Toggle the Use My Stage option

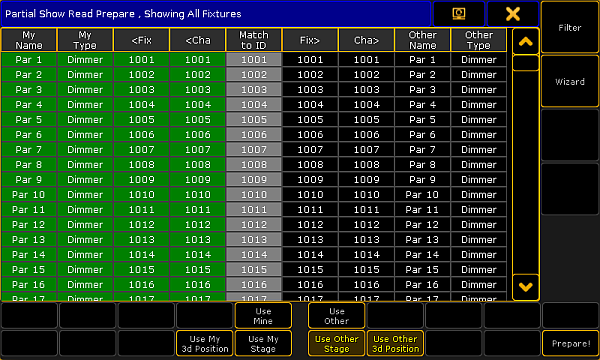[x=263, y=344]
